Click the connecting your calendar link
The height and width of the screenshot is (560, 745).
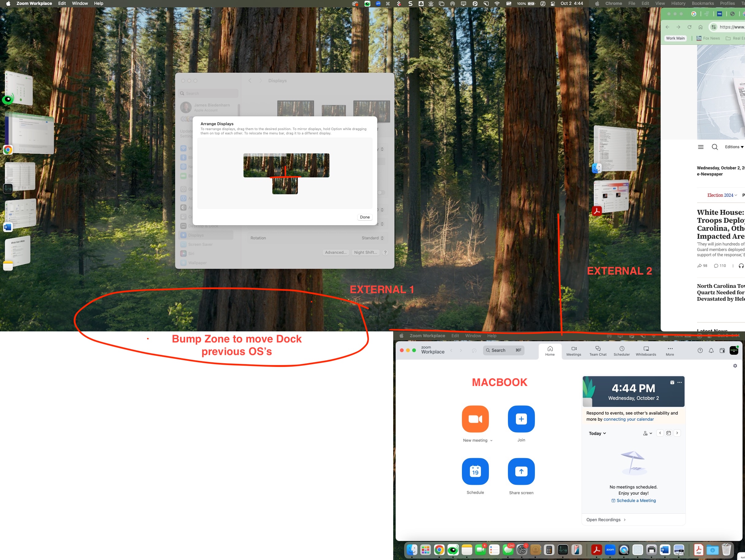(628, 419)
